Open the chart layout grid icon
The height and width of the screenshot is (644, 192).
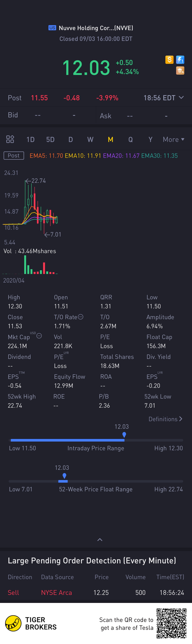[10, 139]
